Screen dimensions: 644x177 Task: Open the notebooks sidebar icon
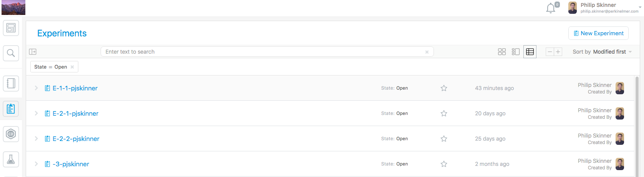click(x=11, y=83)
